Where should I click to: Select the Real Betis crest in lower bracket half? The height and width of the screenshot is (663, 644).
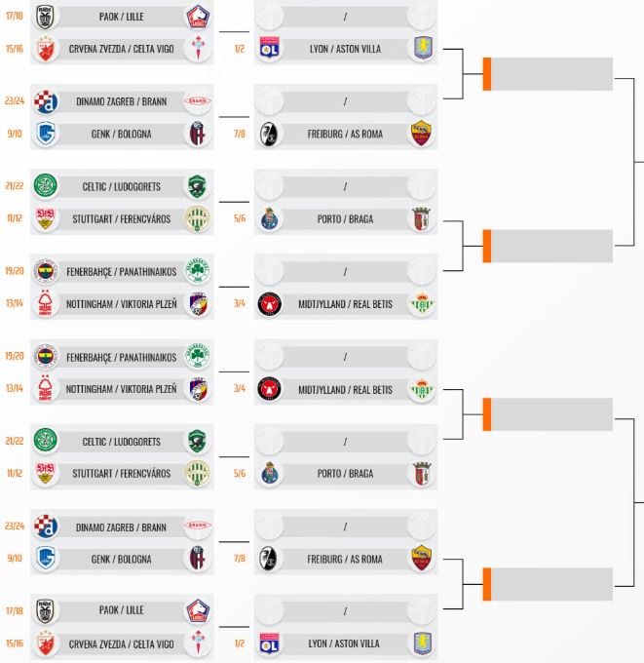point(421,389)
